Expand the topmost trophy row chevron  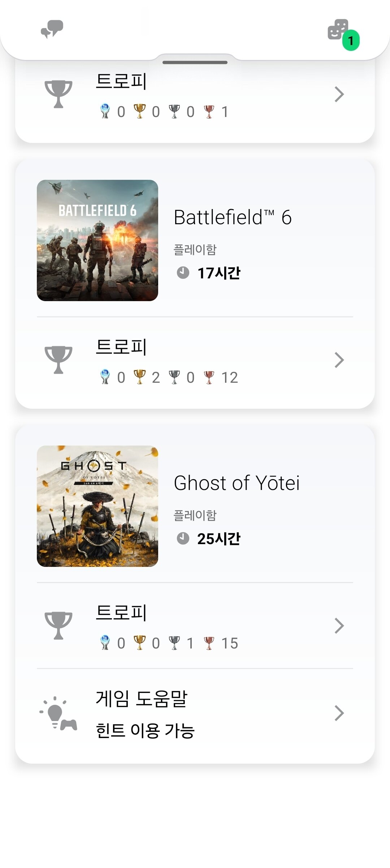339,94
